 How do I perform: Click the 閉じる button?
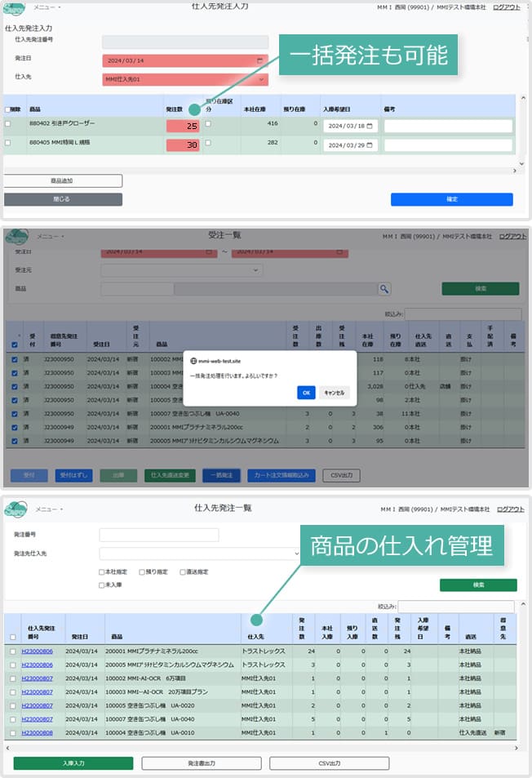coord(63,199)
